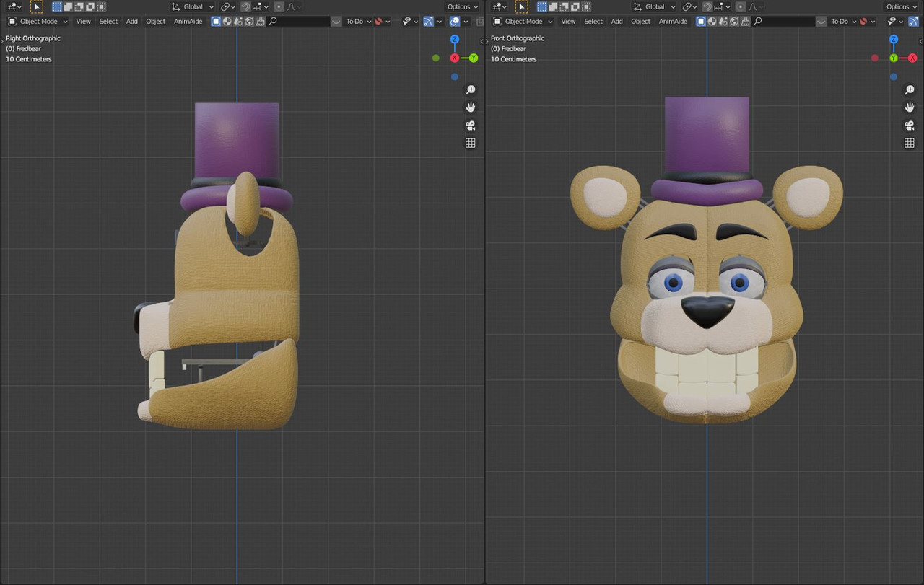Toggle proportional editing in right viewport header

click(279, 6)
